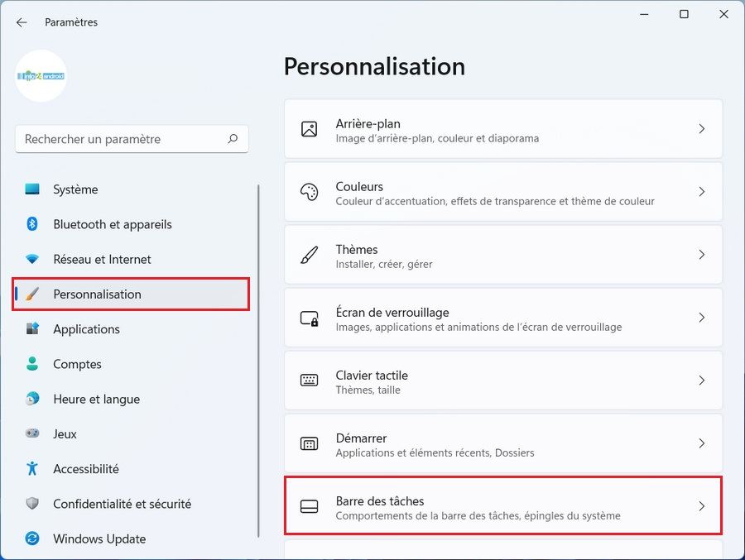Click the Écran de verrouillage icon

309,318
